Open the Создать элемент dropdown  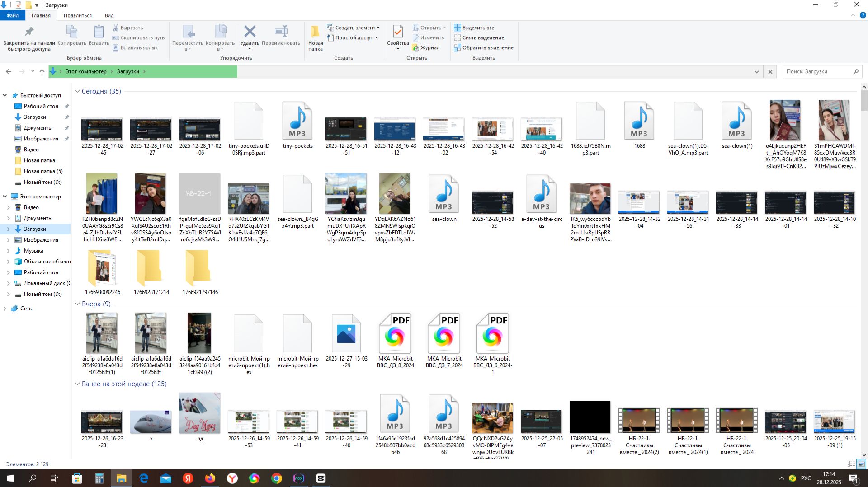[353, 28]
